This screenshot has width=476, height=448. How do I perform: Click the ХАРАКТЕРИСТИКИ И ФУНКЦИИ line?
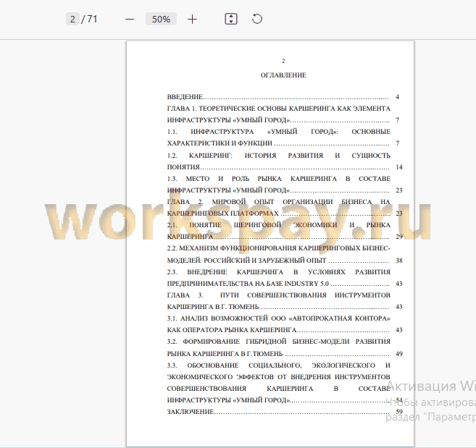tap(283, 143)
